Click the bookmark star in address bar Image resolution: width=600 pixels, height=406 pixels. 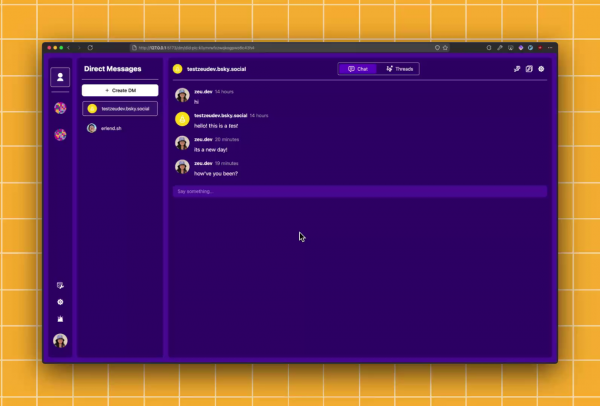click(445, 48)
